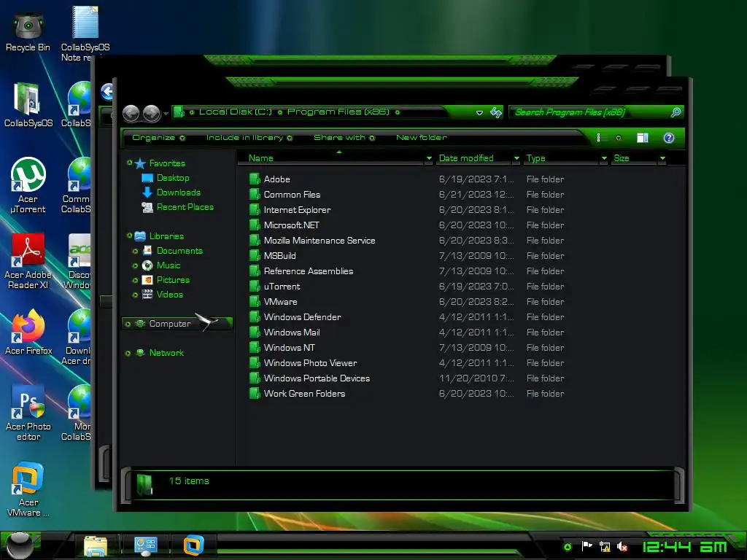
Task: Open the Type column filter dropdown
Action: (604, 158)
